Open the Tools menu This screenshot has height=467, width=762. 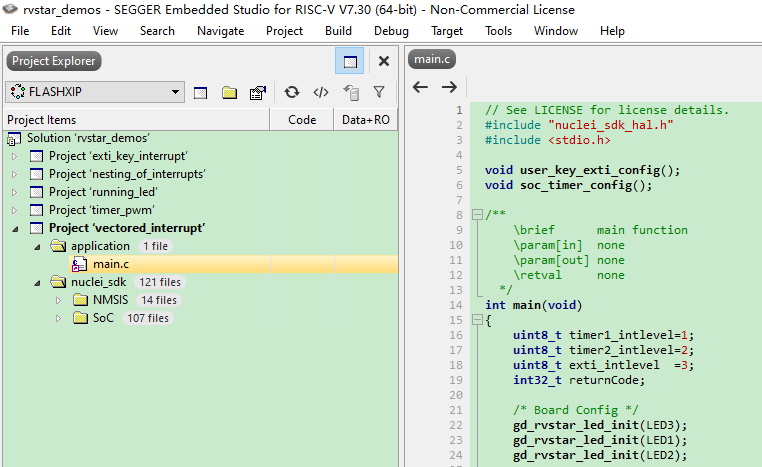pyautogui.click(x=499, y=31)
